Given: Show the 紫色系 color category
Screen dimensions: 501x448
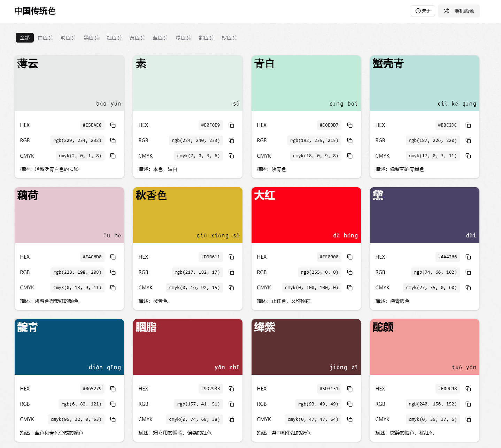Looking at the screenshot, I should 206,38.
